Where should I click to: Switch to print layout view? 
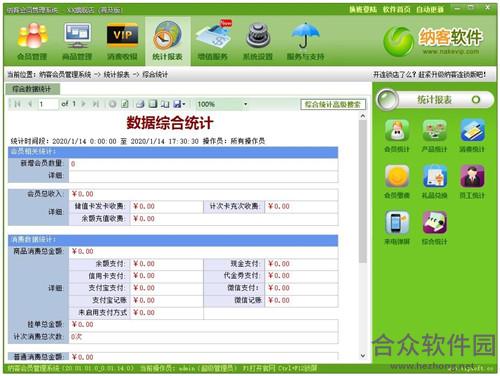pyautogui.click(x=153, y=104)
